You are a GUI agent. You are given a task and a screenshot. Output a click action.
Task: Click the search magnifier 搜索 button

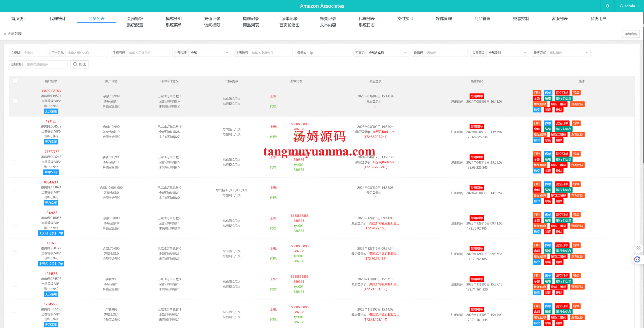pos(79,64)
